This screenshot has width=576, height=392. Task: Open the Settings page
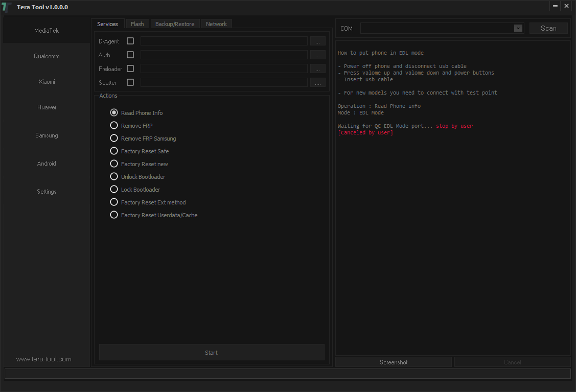[x=46, y=191]
